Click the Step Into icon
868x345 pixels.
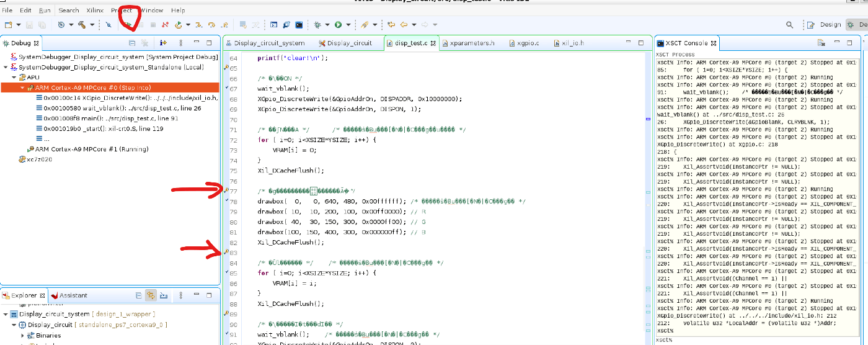(198, 25)
